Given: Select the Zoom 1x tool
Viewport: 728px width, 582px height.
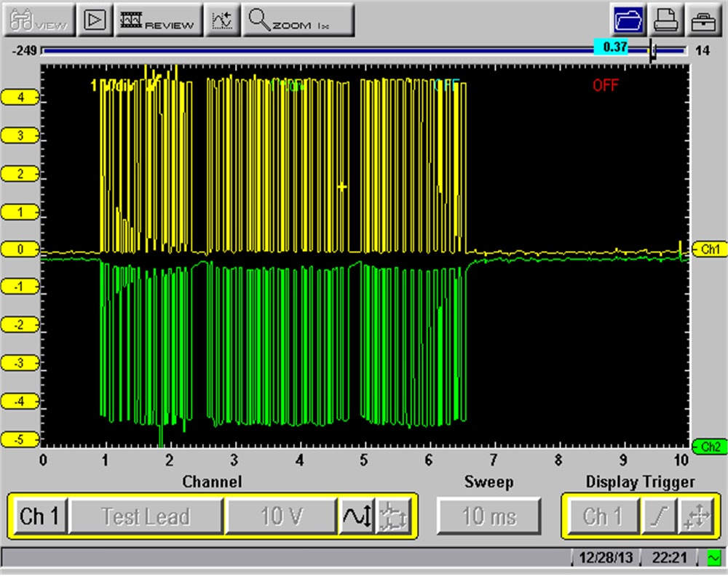Looking at the screenshot, I should point(298,20).
